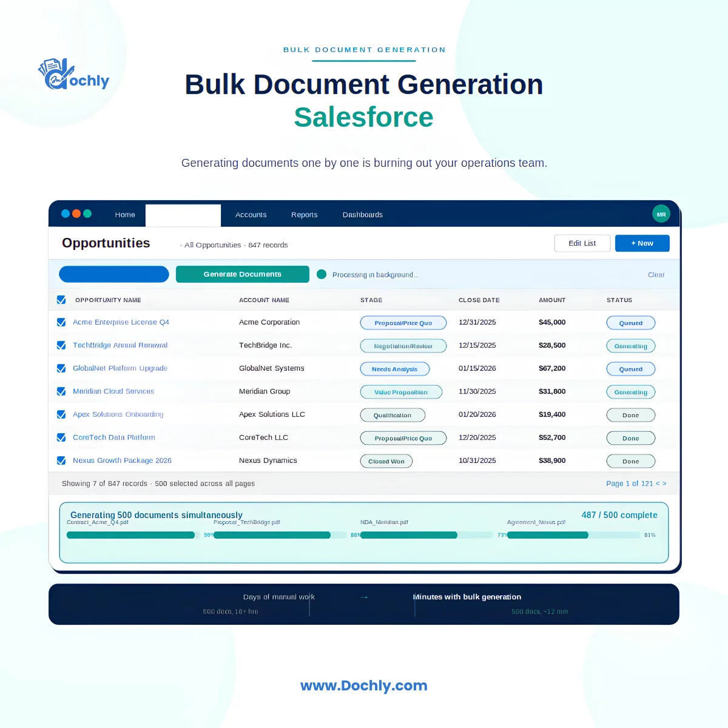Uncheck the GlobalNet Platform Upgrade checkbox
Viewport: 728px width, 728px height.
click(x=61, y=368)
